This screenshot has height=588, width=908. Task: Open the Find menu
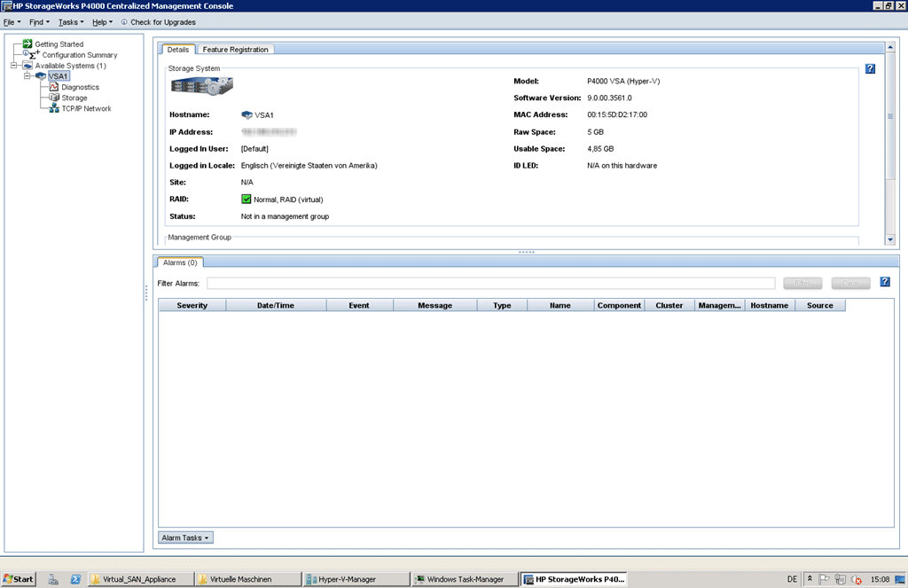tap(39, 22)
